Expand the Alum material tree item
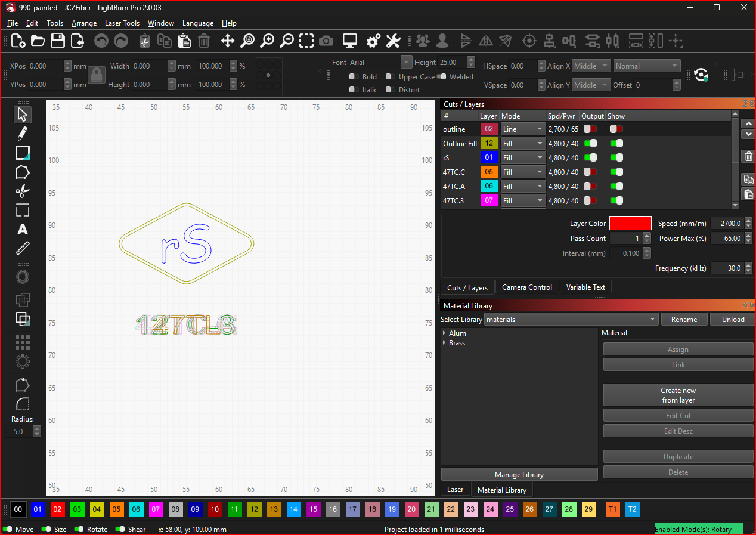This screenshot has height=535, width=756. [444, 333]
